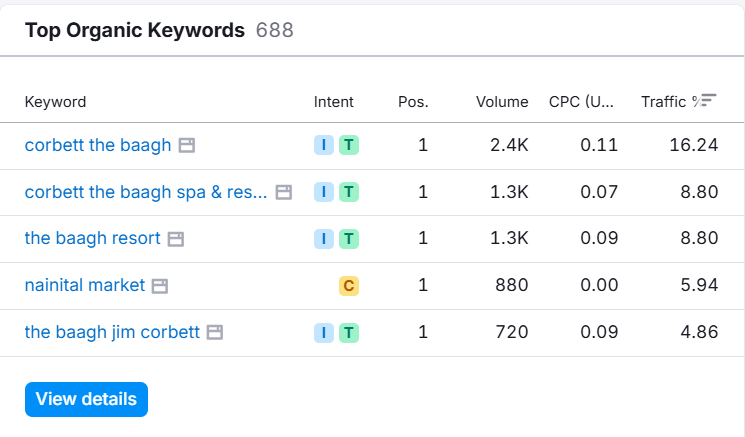The height and width of the screenshot is (437, 745).
Task: Click SERP icon for corbett the baagh spa
Action: click(284, 192)
